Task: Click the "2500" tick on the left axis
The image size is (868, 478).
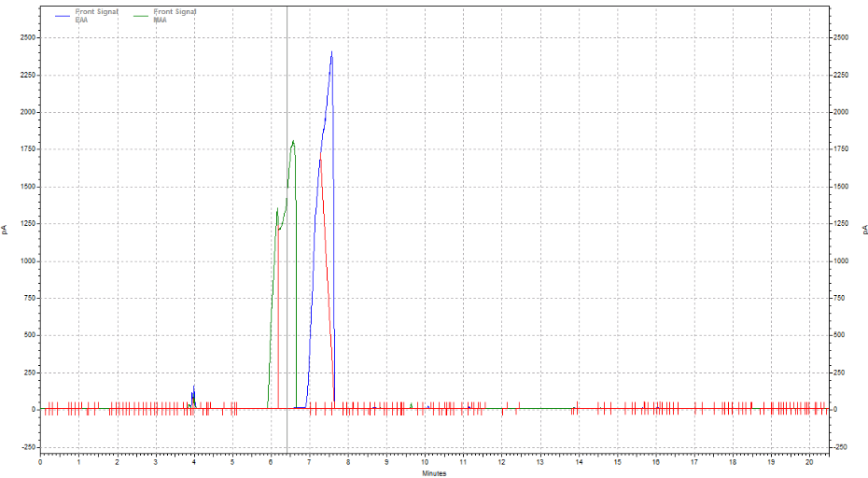Action: tap(28, 37)
